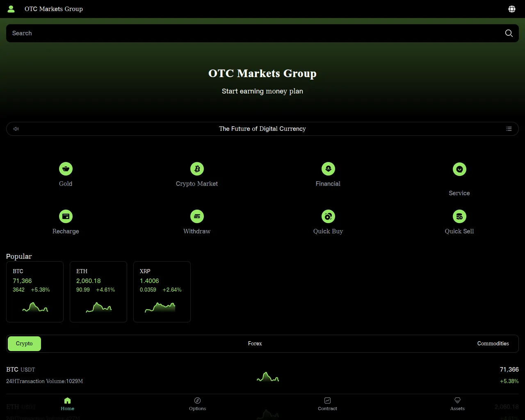Viewport: 525px width, 420px height.
Task: Open the Service support icon
Action: point(459,169)
